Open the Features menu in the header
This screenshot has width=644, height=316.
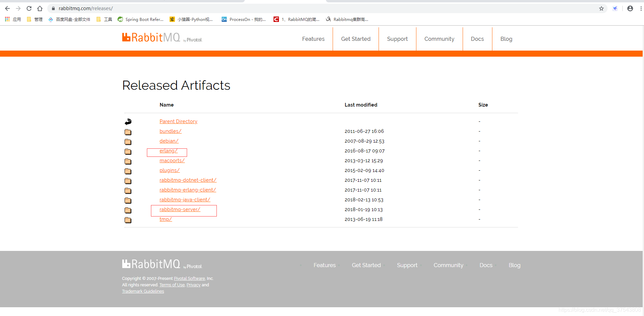pos(313,39)
